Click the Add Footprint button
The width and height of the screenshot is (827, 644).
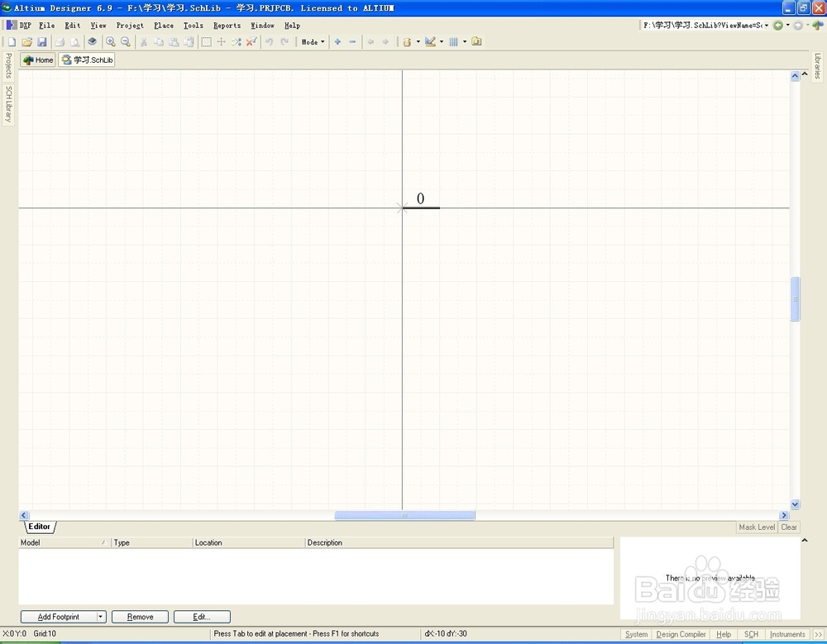click(x=59, y=617)
